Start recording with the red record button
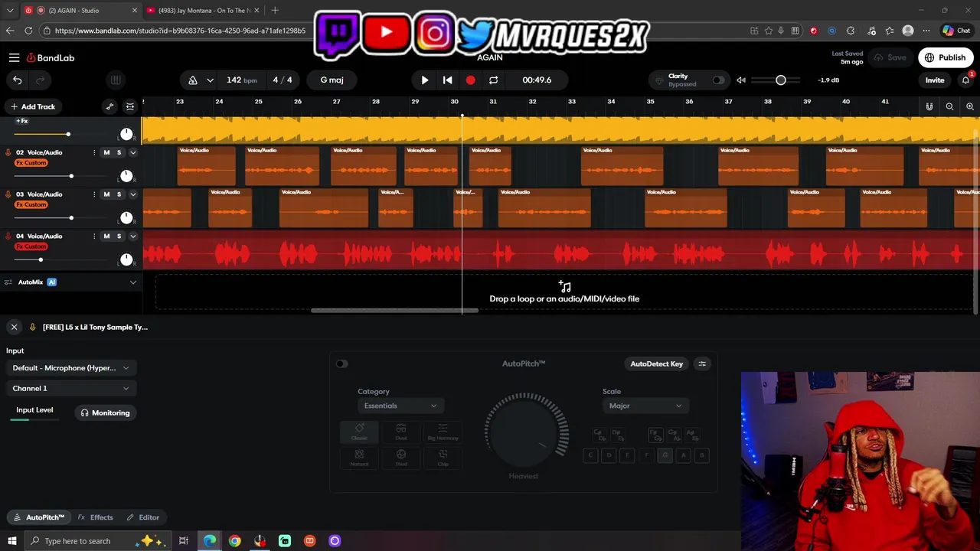This screenshot has height=551, width=980. (470, 80)
